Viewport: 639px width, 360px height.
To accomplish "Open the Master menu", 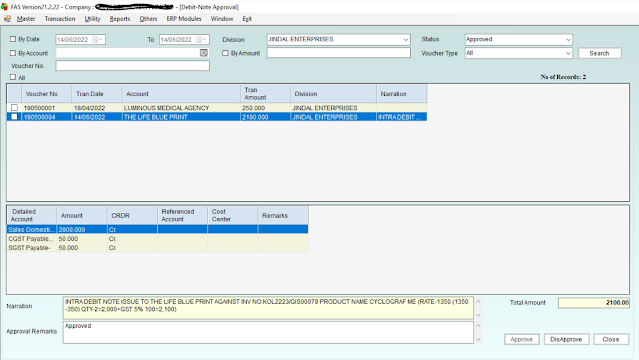I will [x=26, y=19].
